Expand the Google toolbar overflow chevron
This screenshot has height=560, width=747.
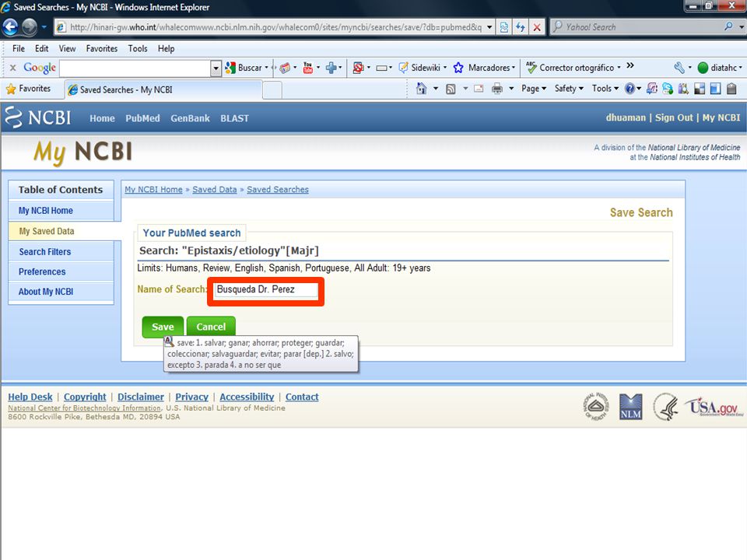point(630,65)
